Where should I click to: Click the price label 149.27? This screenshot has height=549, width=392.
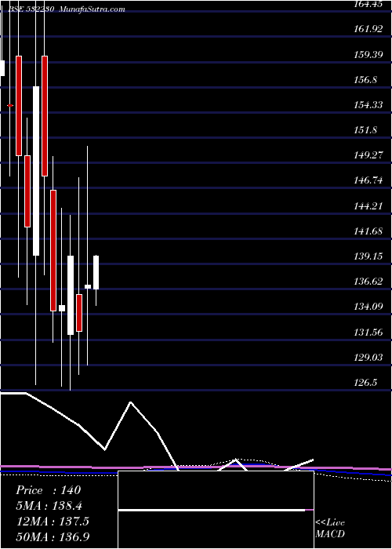368,155
